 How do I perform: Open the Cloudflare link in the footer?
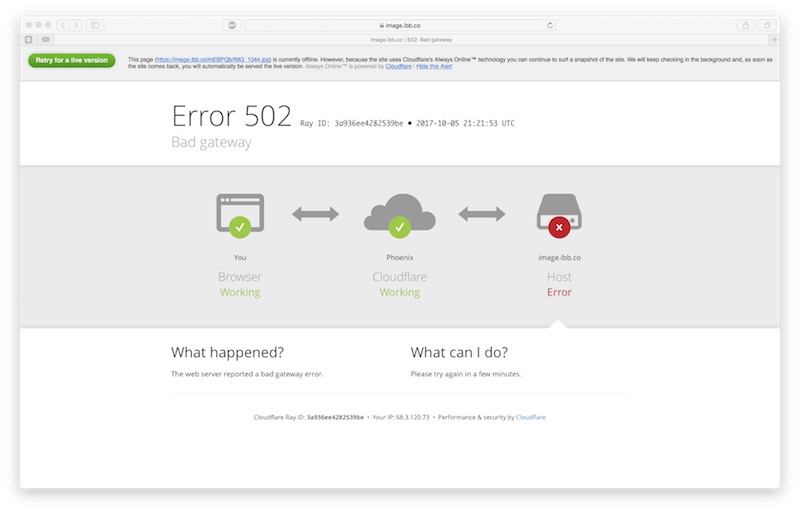click(x=531, y=417)
